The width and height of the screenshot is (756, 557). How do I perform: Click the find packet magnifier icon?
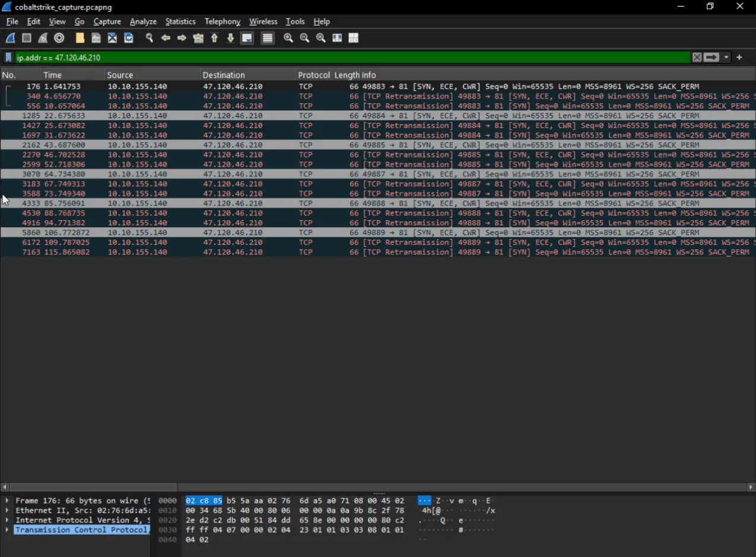150,38
